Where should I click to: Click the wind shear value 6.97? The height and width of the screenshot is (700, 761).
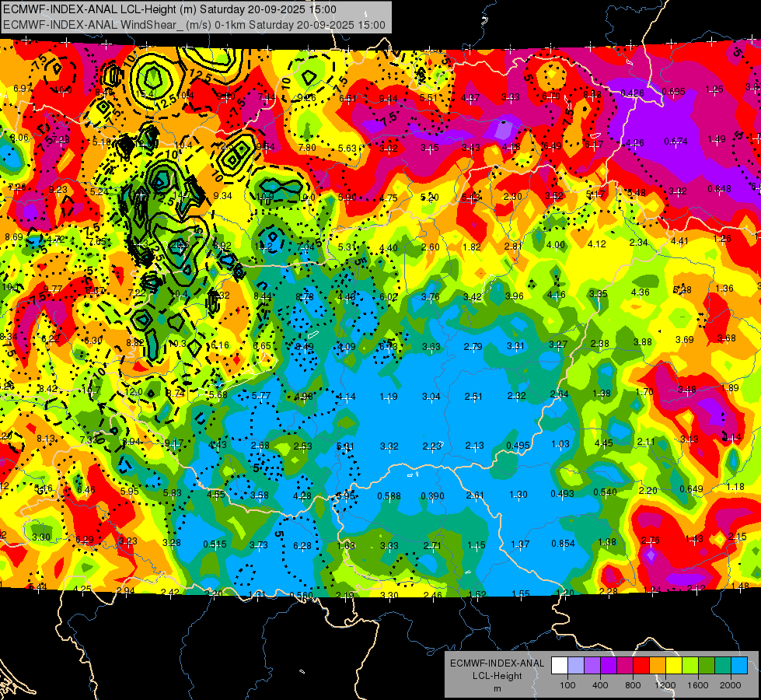[23, 89]
